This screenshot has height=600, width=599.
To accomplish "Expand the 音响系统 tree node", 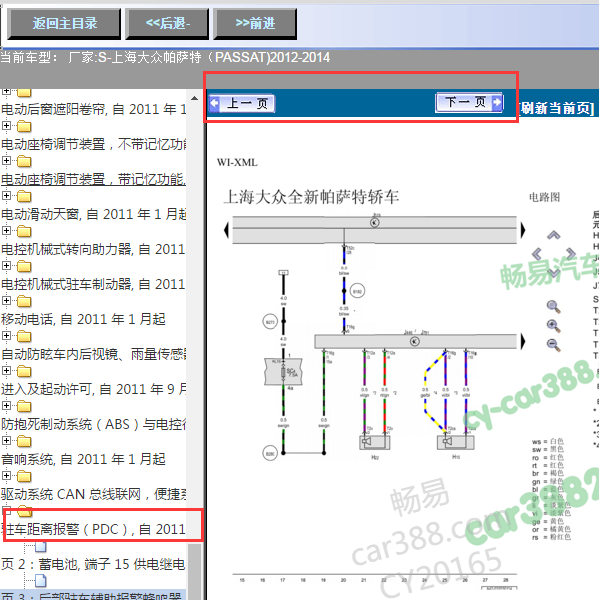I will pos(6,441).
